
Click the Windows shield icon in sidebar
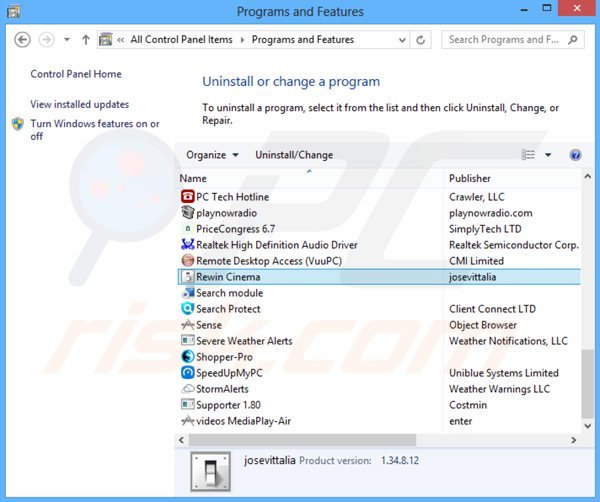coord(18,124)
